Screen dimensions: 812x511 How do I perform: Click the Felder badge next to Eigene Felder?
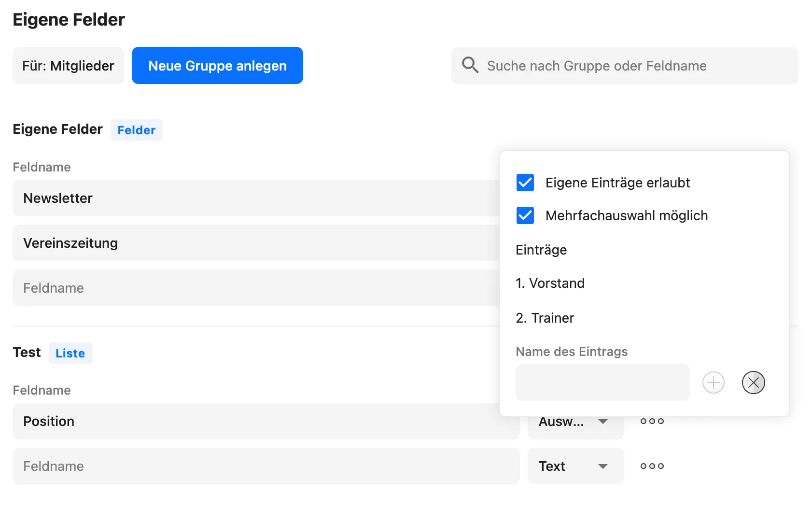[136, 130]
